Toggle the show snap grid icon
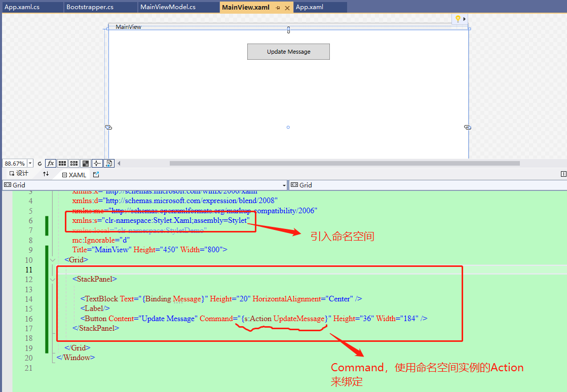Screen dimensions: 567x392 [x=62, y=163]
